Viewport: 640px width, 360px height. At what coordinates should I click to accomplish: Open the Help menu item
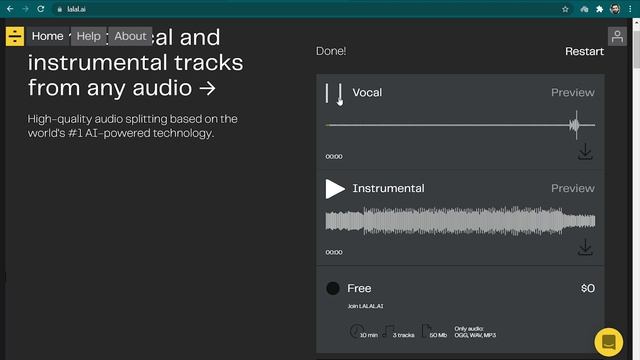[x=89, y=36]
